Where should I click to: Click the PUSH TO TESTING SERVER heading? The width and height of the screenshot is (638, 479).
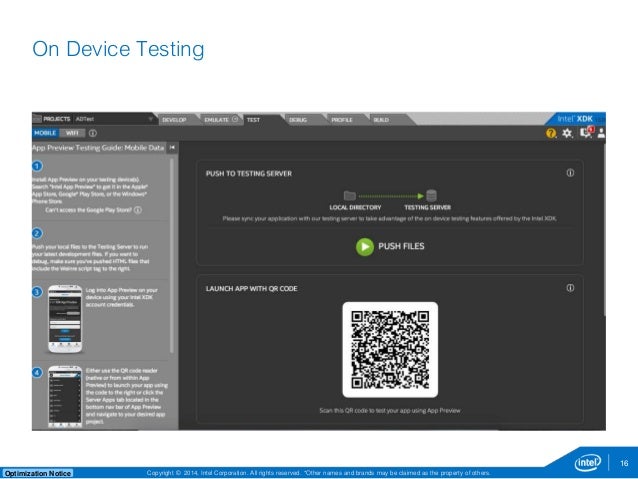pos(249,174)
